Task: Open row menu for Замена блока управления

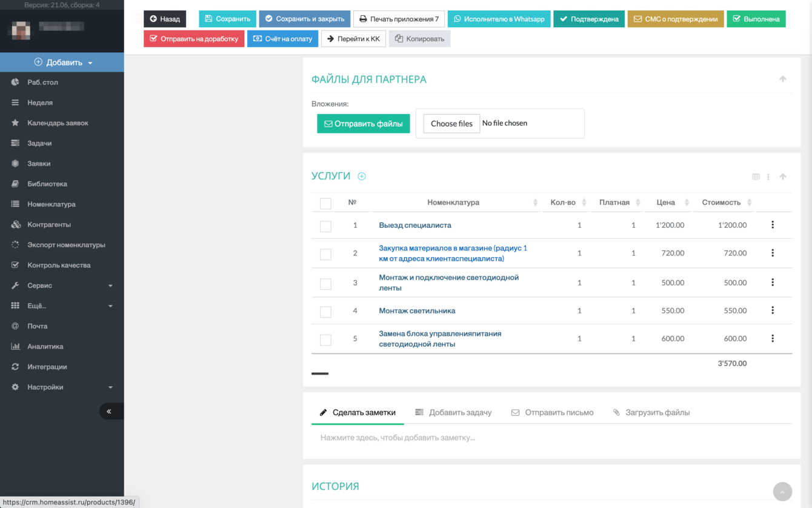Action: 773,338
